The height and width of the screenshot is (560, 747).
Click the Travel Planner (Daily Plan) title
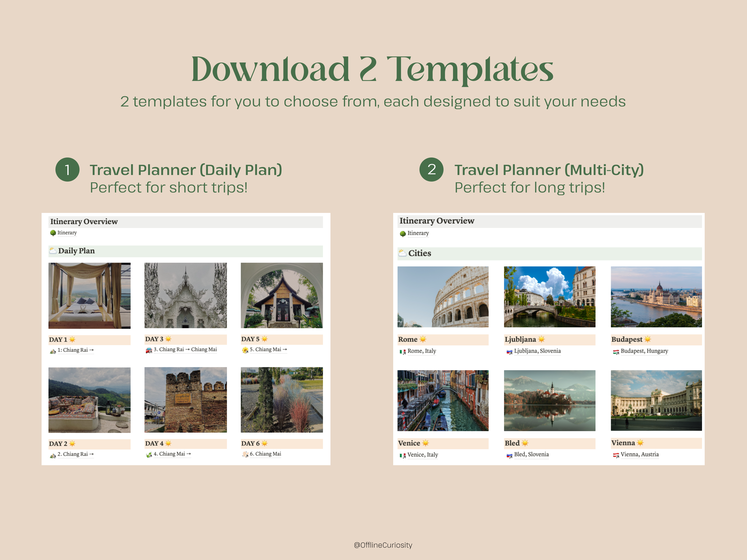[x=186, y=170]
